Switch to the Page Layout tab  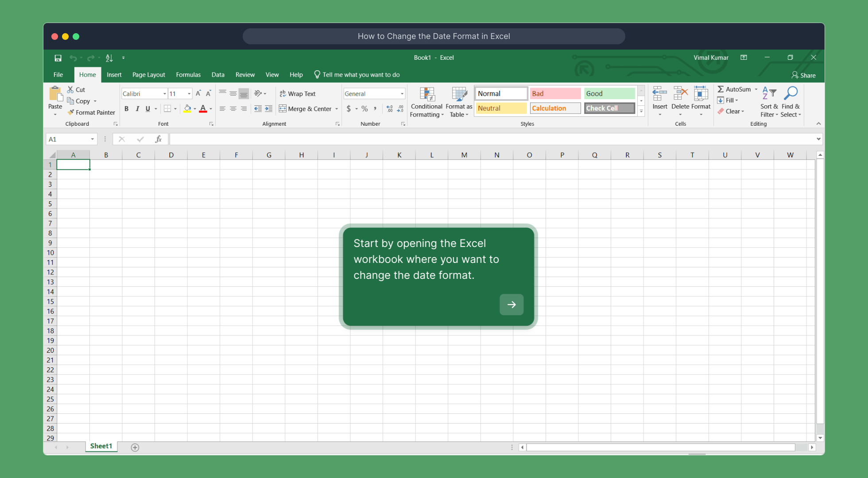(x=148, y=75)
